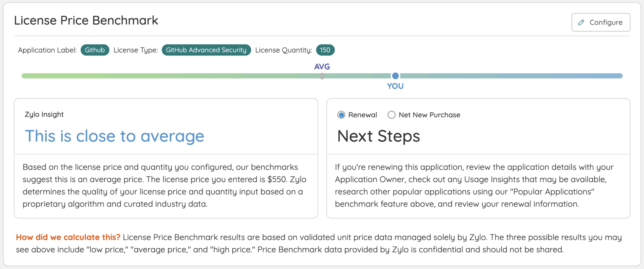Viewport: 644px width, 269px height.
Task: Click the 'This is close to average' headline
Action: tap(114, 136)
